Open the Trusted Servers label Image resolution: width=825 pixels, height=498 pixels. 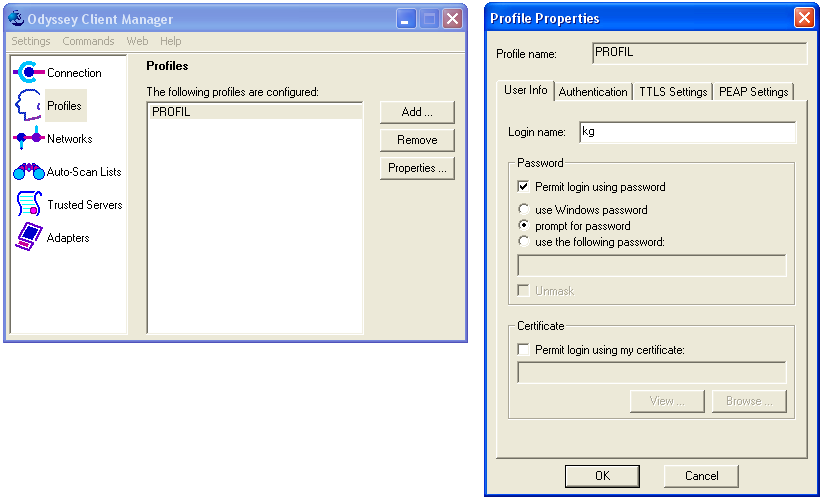(x=85, y=205)
